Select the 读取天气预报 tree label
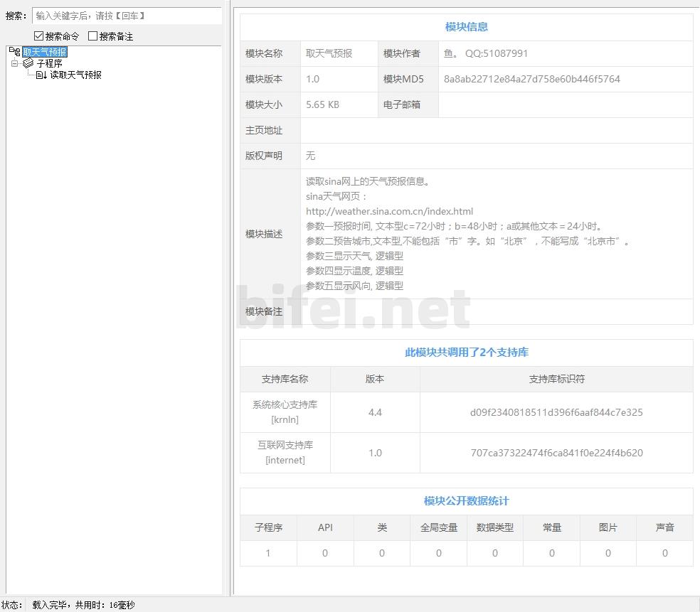This screenshot has width=700, height=612. click(76, 75)
